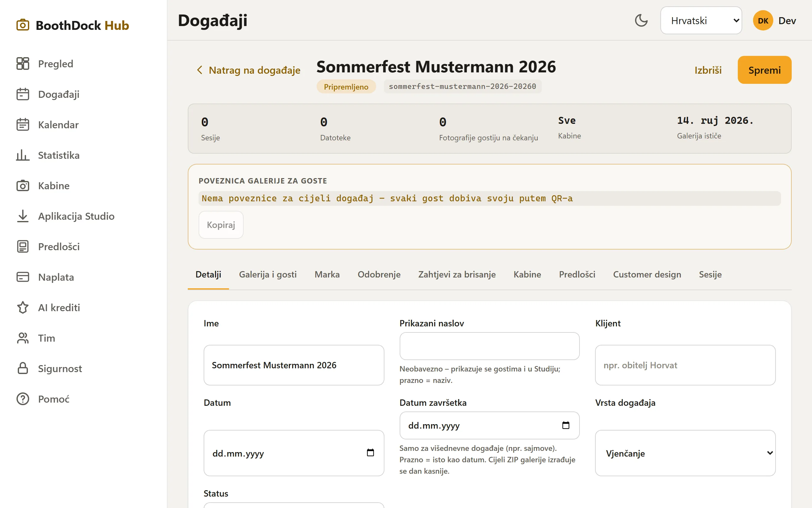The height and width of the screenshot is (508, 812).
Task: Open the calendar picker in Datum field
Action: tap(370, 452)
